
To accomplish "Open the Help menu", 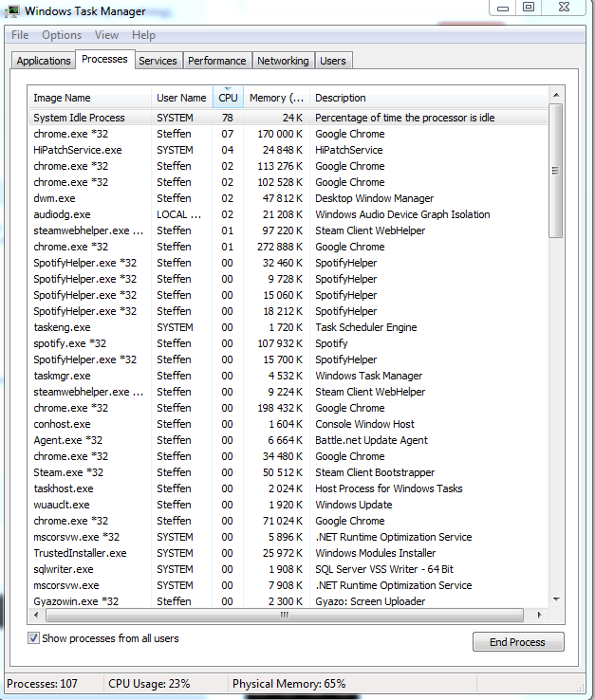I will point(143,35).
